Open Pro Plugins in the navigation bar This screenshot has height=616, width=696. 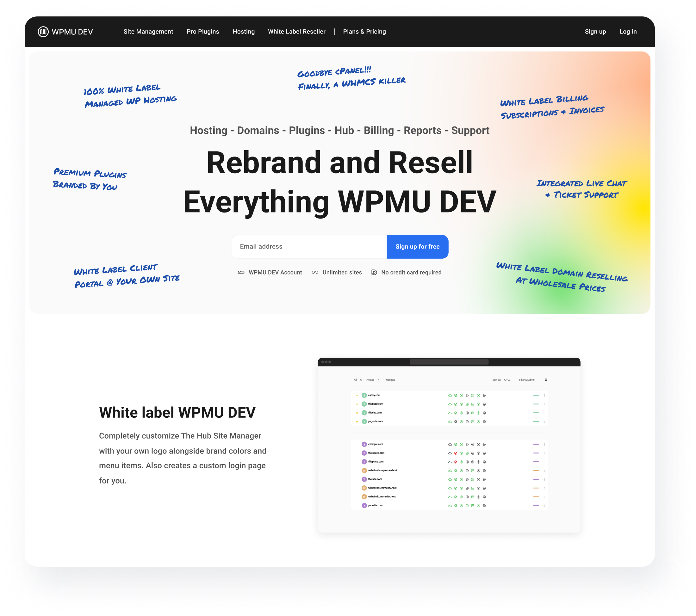[x=203, y=32]
